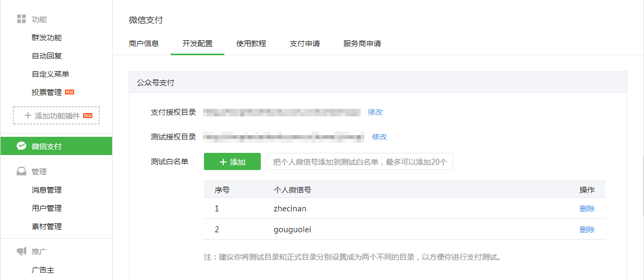Viewport: 644px width, 280px height.
Task: Switch to the 商户信息 tab
Action: pyautogui.click(x=144, y=43)
